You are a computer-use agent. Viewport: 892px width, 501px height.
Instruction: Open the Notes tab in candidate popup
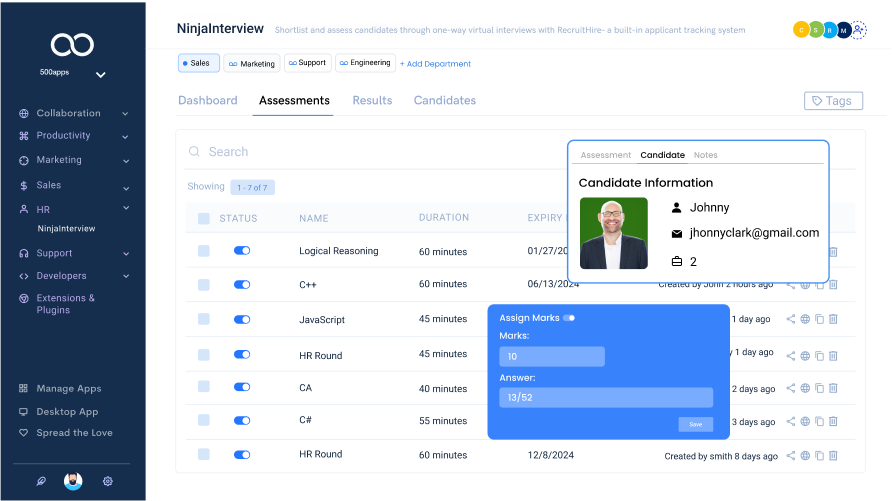click(x=705, y=155)
